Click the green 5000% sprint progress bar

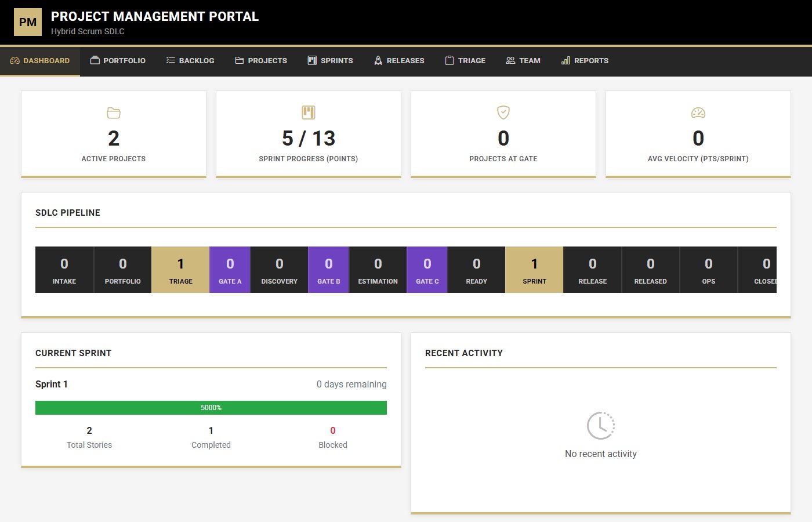point(211,408)
